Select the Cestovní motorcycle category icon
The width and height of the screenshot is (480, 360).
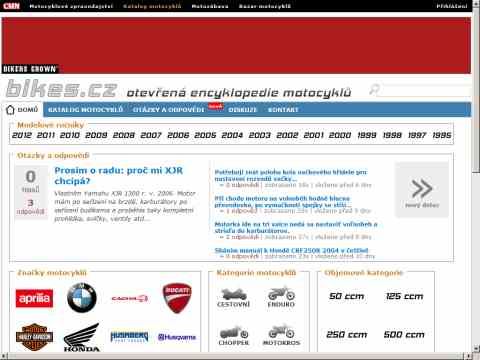(233, 298)
